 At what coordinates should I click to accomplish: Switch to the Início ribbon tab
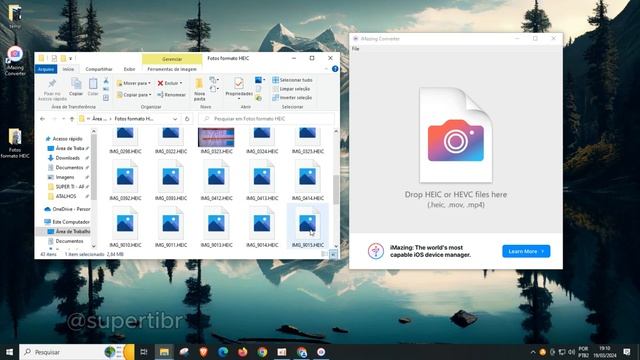pos(68,69)
